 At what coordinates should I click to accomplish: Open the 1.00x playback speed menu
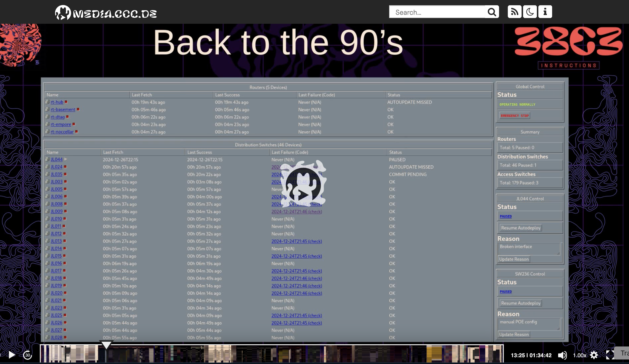[x=579, y=355]
